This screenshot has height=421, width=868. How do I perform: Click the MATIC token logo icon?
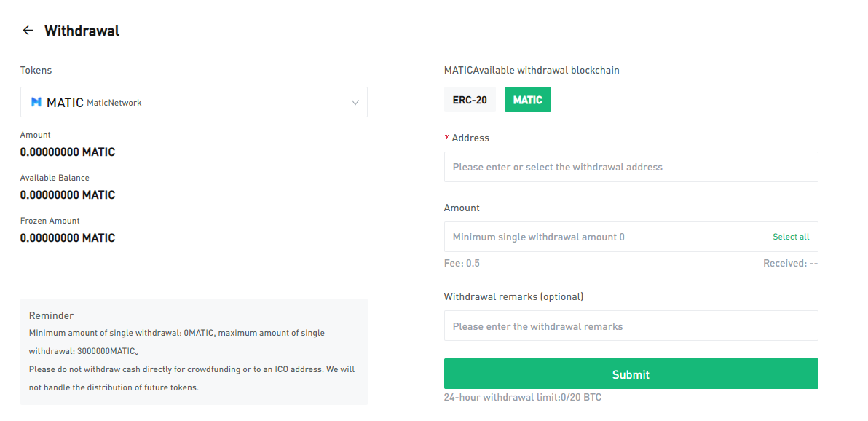[36, 103]
